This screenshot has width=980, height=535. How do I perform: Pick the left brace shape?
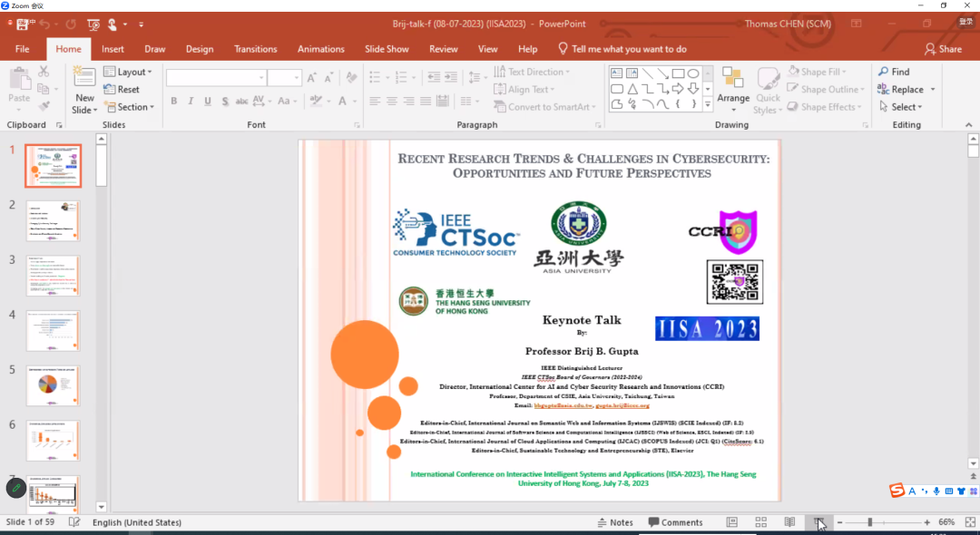(678, 104)
